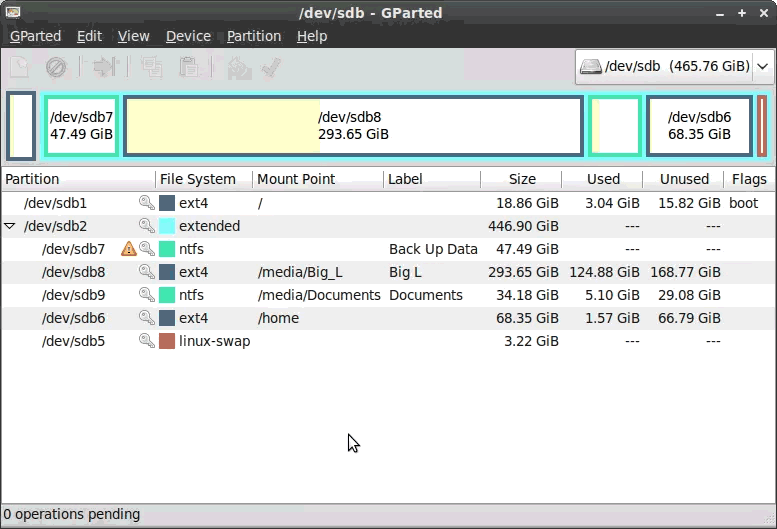Image resolution: width=777 pixels, height=529 pixels.
Task: Open the Help menu
Action: [x=312, y=36]
